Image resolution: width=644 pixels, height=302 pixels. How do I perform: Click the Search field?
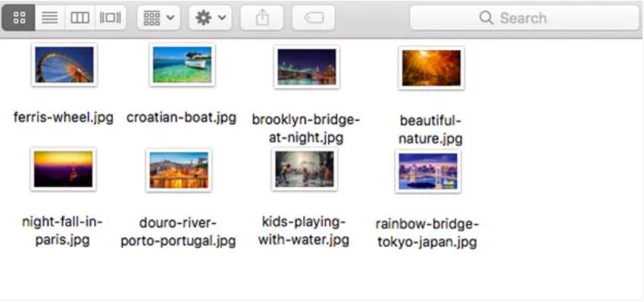point(524,17)
